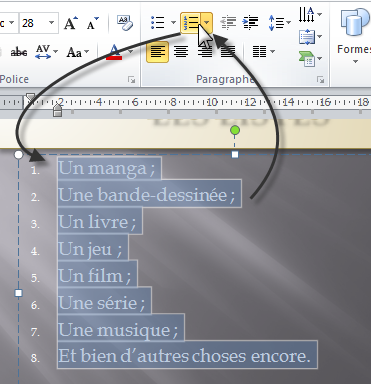Open the Formes shapes gallery
The height and width of the screenshot is (384, 371).
pos(355,35)
